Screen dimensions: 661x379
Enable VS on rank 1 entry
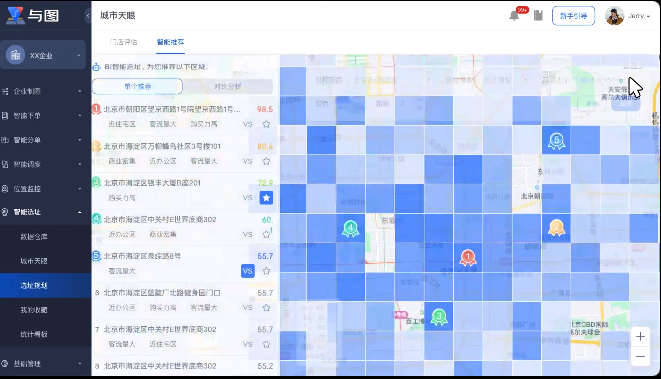click(x=247, y=124)
